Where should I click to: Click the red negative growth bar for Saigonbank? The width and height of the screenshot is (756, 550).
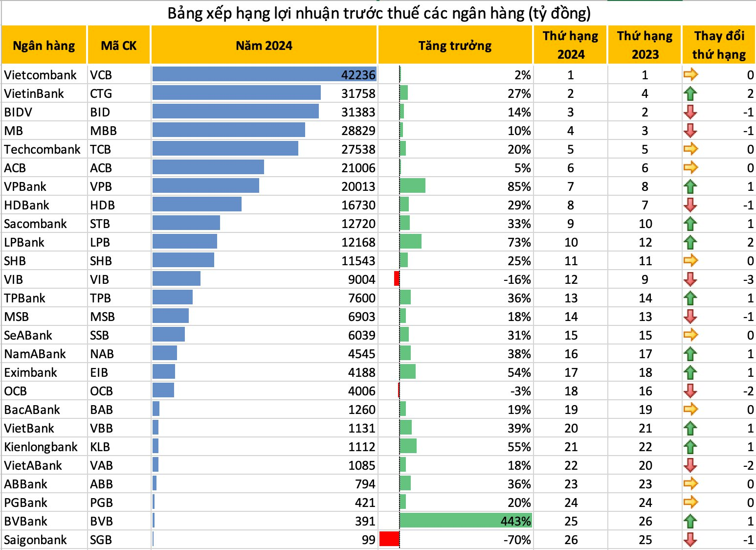tap(389, 539)
